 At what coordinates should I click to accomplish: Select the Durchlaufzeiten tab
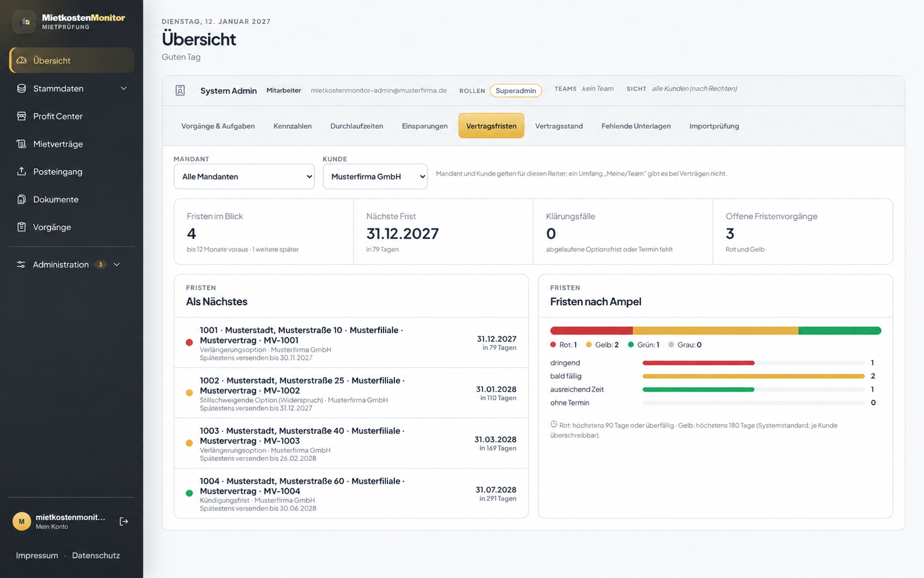(357, 126)
